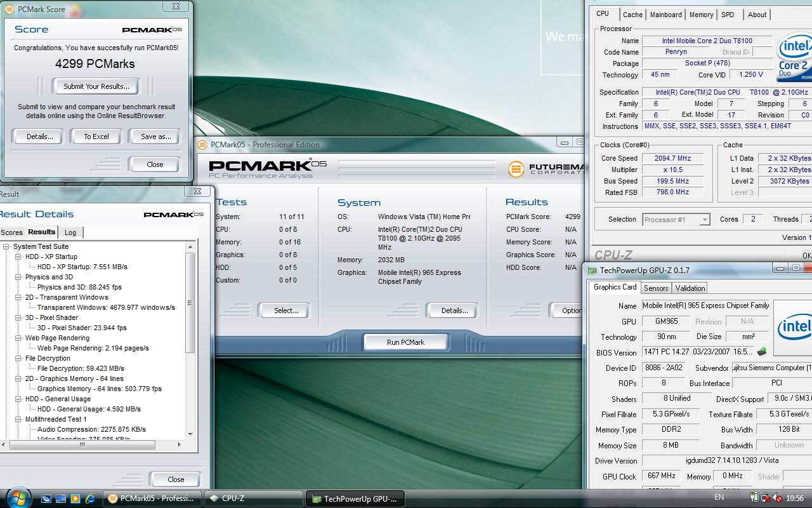Click the disconnected network tray icon
This screenshot has height=508, width=812.
point(766,498)
